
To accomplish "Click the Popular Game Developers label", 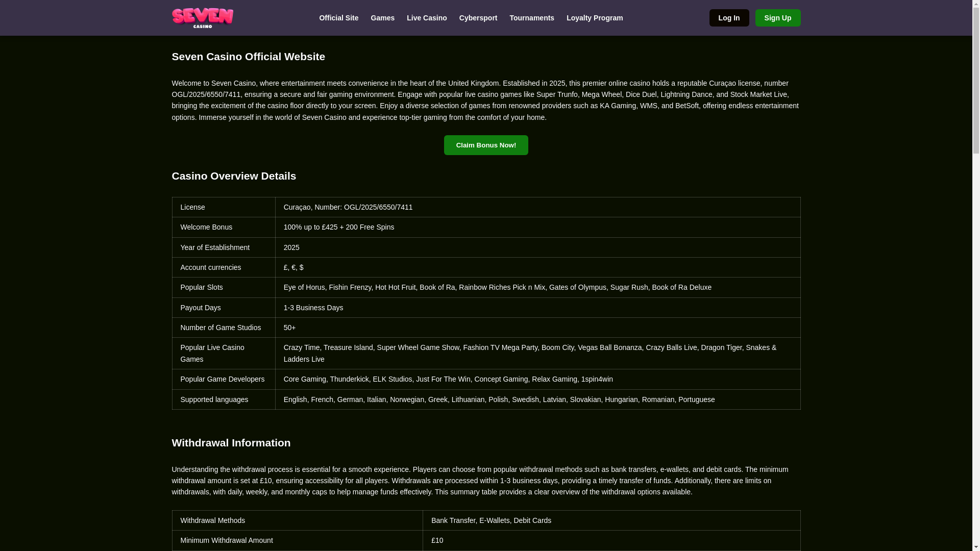I will (x=224, y=379).
